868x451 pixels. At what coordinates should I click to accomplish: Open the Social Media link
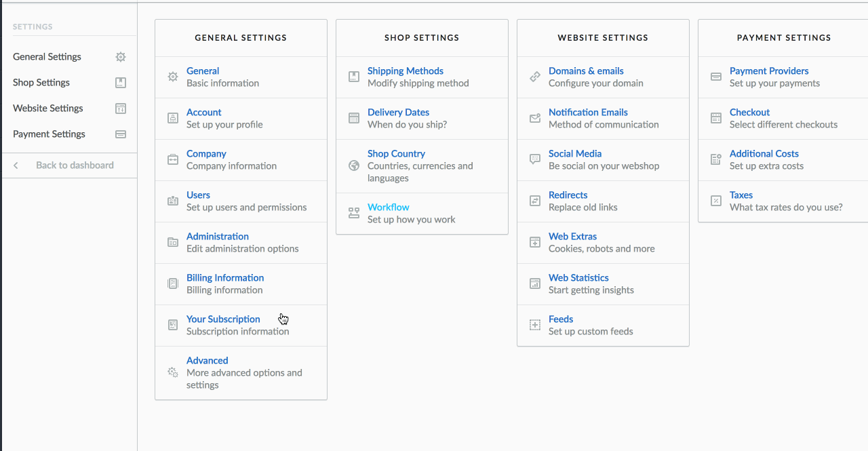coord(575,154)
